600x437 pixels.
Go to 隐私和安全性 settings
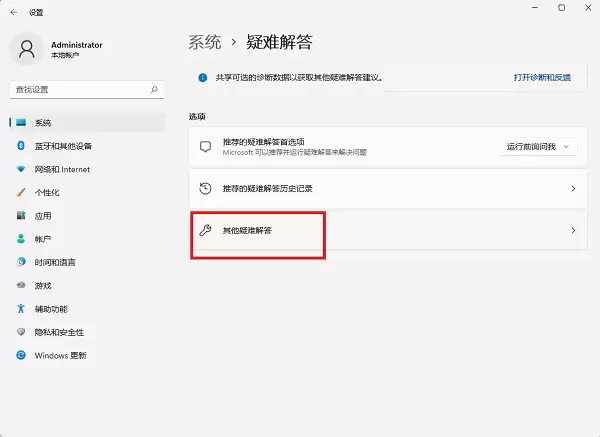click(59, 332)
